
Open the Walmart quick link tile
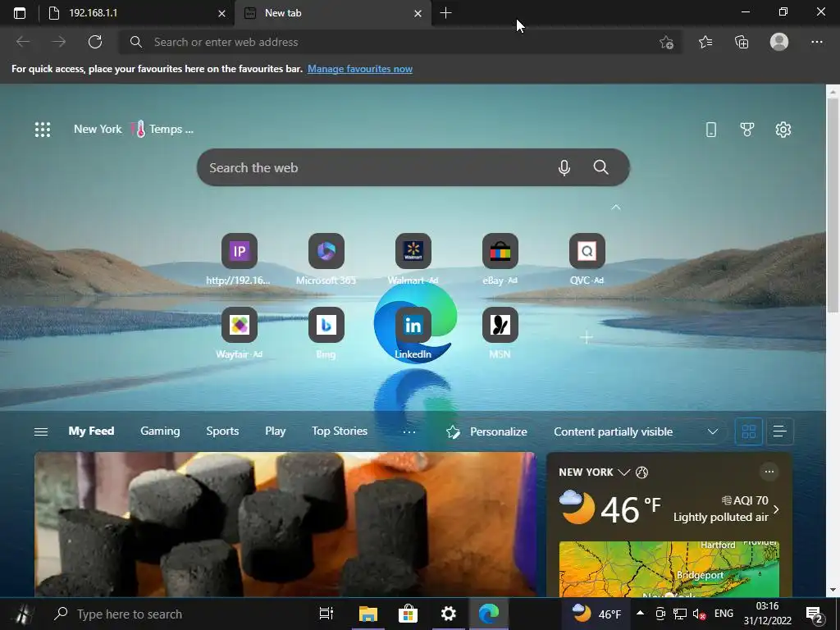coord(413,259)
